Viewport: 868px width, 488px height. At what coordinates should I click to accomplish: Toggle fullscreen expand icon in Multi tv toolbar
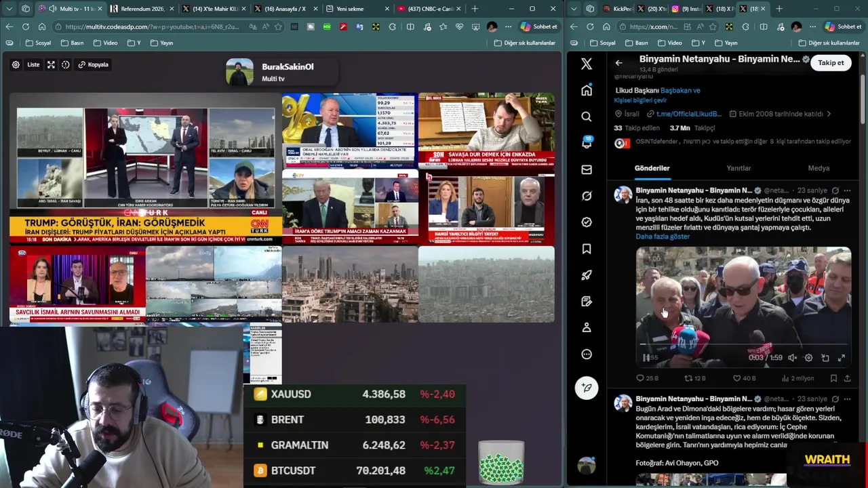click(x=51, y=64)
